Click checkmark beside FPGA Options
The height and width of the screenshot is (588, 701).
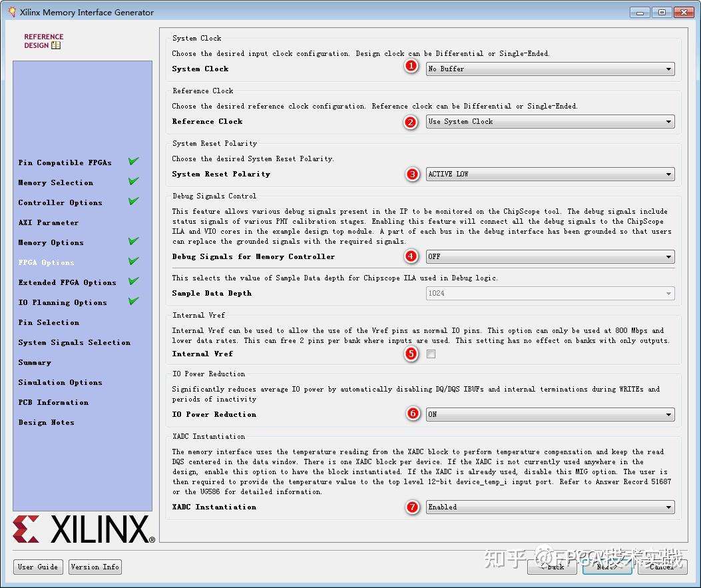click(133, 262)
